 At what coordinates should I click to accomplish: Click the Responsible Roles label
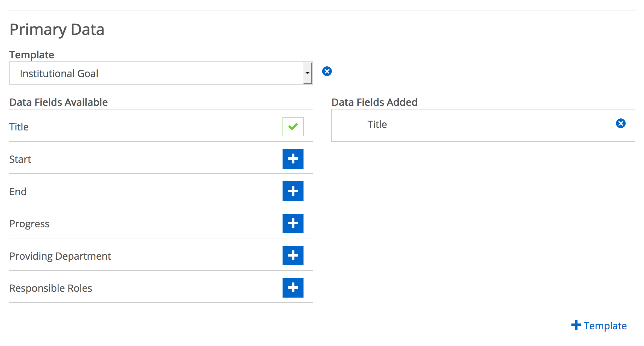(x=51, y=288)
